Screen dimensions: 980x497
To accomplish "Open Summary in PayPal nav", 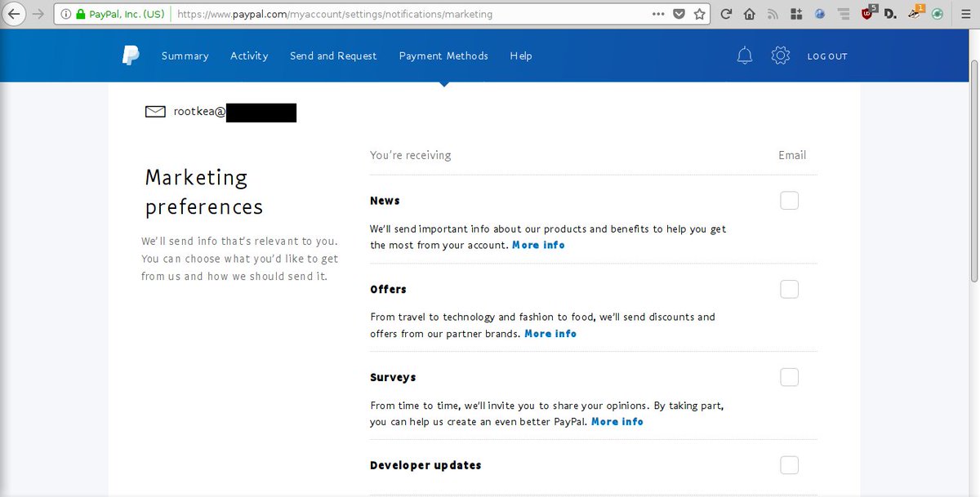I will (185, 55).
